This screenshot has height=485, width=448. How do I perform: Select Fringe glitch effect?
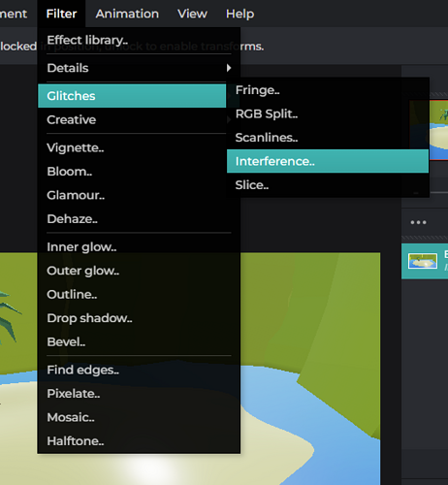pyautogui.click(x=328, y=90)
